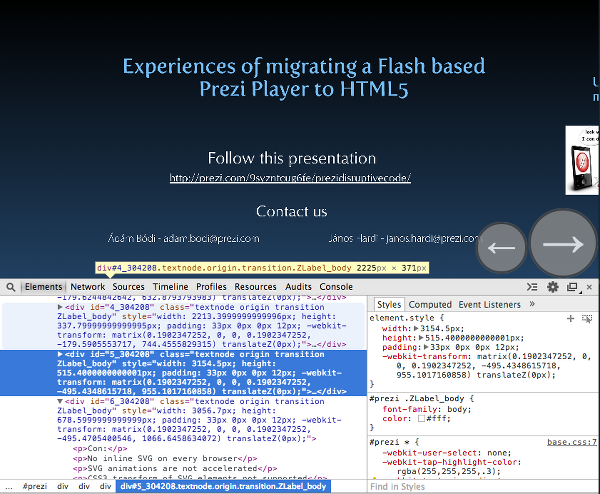Expand the width shorthand triangle
Viewport: 600px width, 494px height.
[416, 328]
